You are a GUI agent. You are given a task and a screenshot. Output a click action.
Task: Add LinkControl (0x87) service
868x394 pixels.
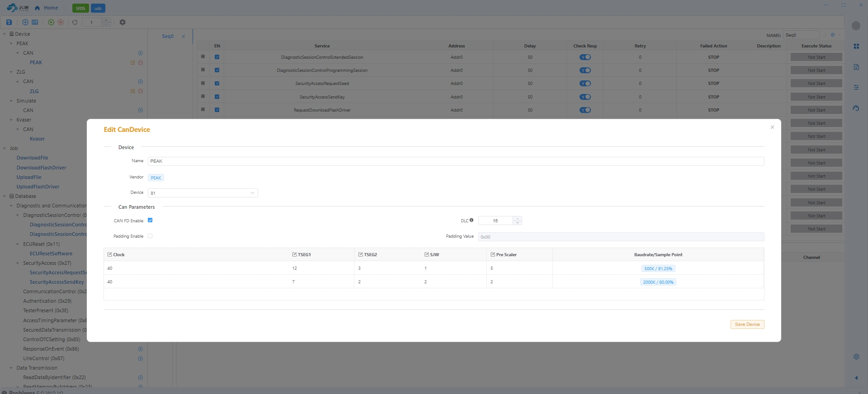click(x=141, y=359)
